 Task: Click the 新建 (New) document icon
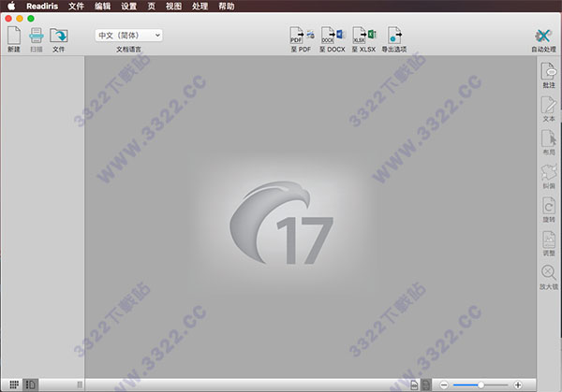(x=14, y=36)
